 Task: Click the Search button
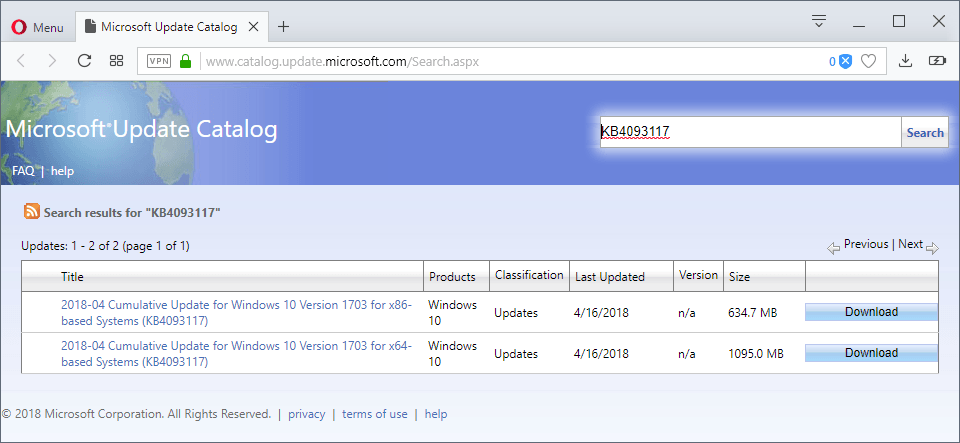coord(924,132)
